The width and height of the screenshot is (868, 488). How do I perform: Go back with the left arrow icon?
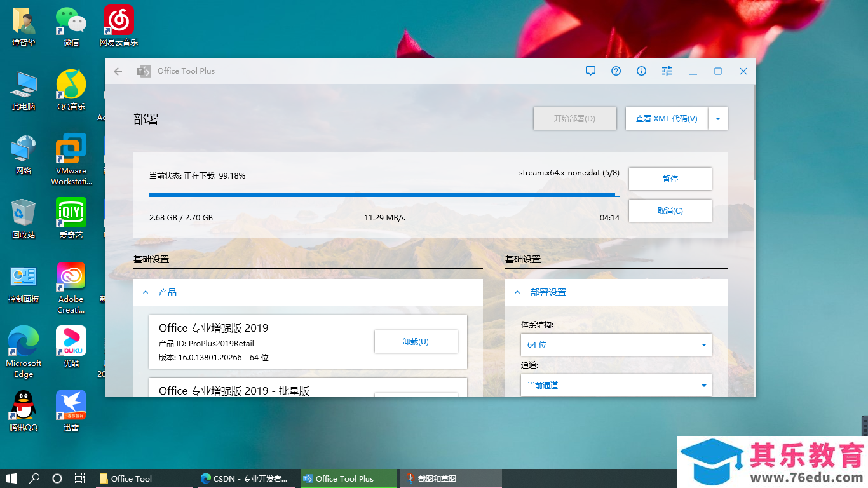click(x=118, y=71)
